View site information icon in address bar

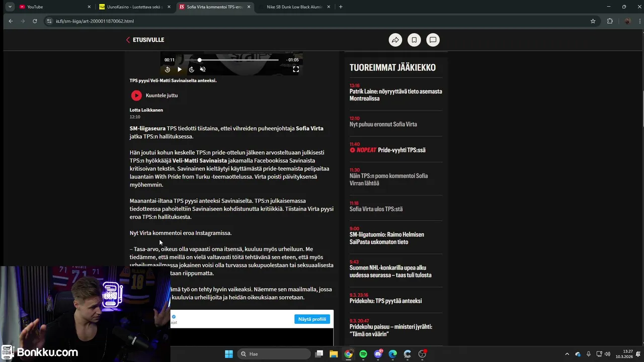click(x=49, y=21)
